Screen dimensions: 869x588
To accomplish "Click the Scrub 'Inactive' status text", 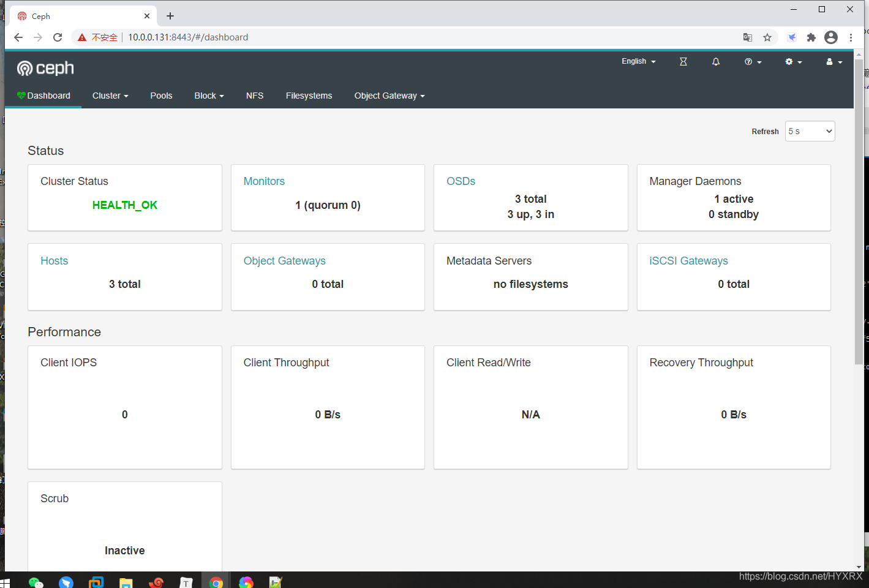I will click(x=124, y=551).
